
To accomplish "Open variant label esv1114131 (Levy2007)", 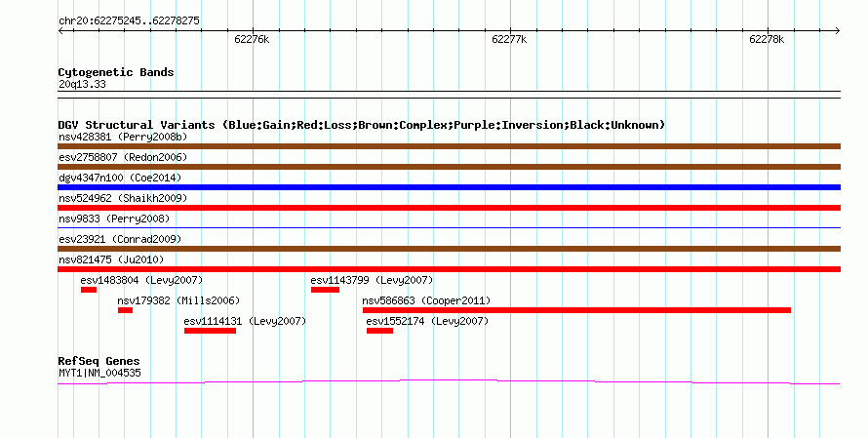I will pyautogui.click(x=245, y=321).
